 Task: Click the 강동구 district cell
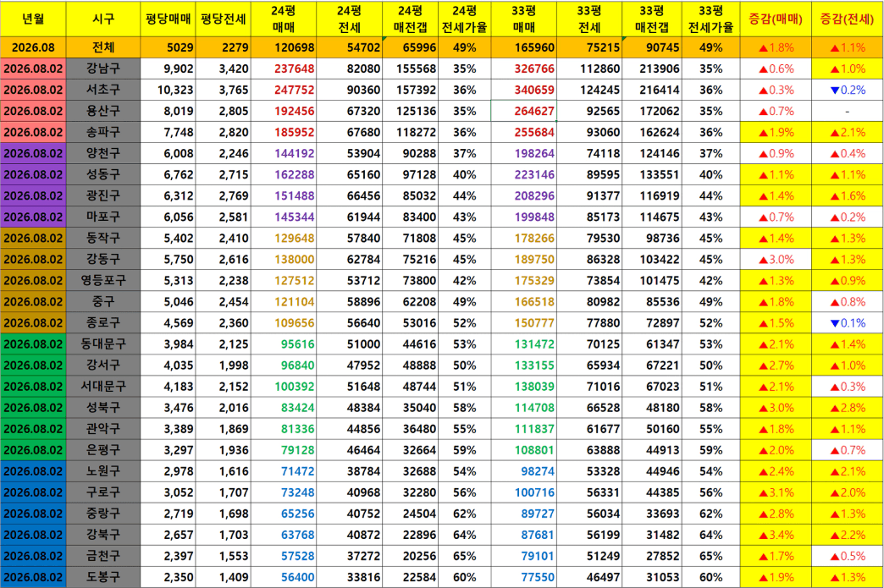coord(103,260)
